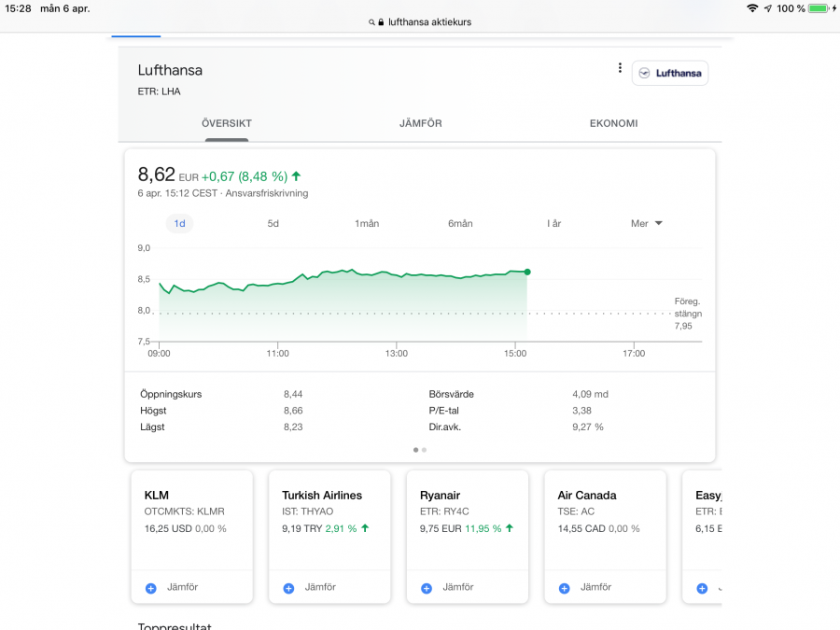Screen dimensions: 840x630
Task: Click the plus icon under Turkish Airlines
Action: click(x=288, y=588)
